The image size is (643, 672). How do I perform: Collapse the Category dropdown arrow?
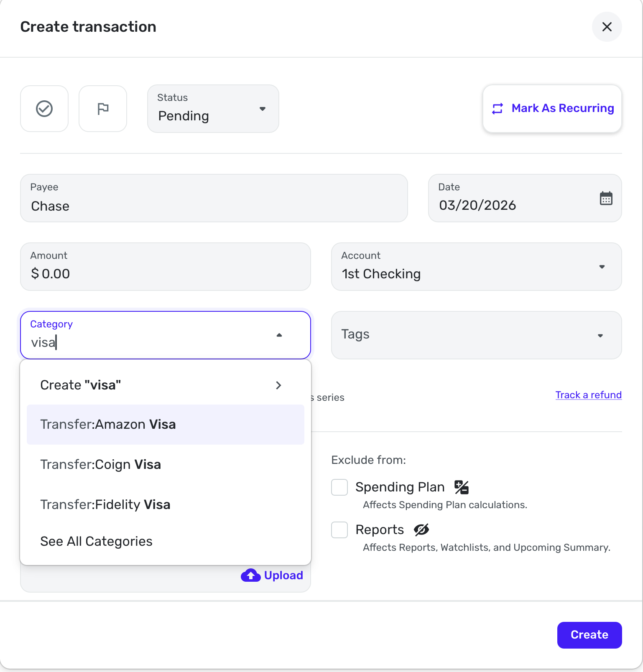point(279,335)
